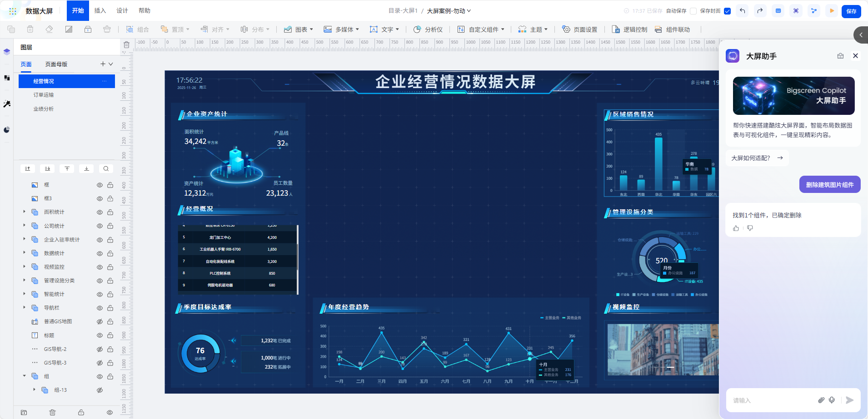Click the microphone icon in chat input

pyautogui.click(x=832, y=400)
